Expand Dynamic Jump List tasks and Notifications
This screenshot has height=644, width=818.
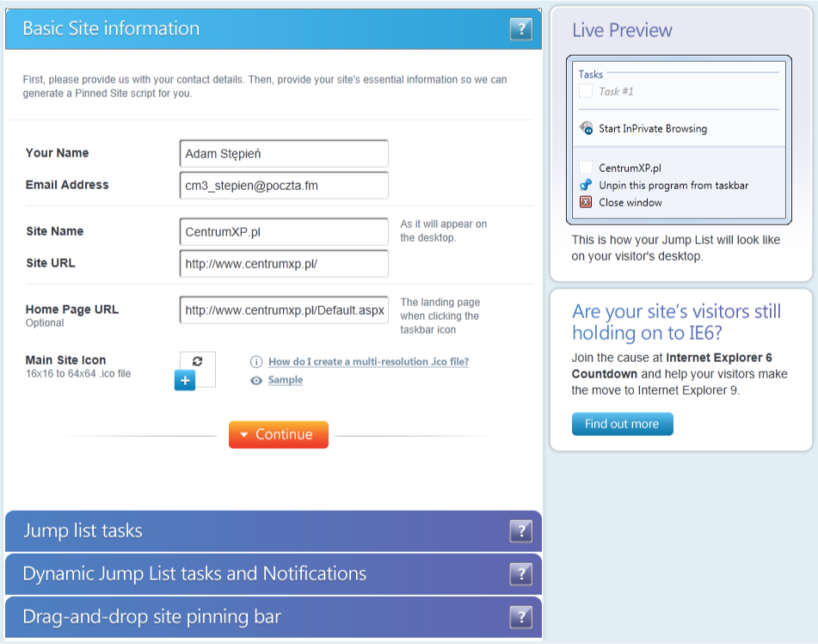258,574
